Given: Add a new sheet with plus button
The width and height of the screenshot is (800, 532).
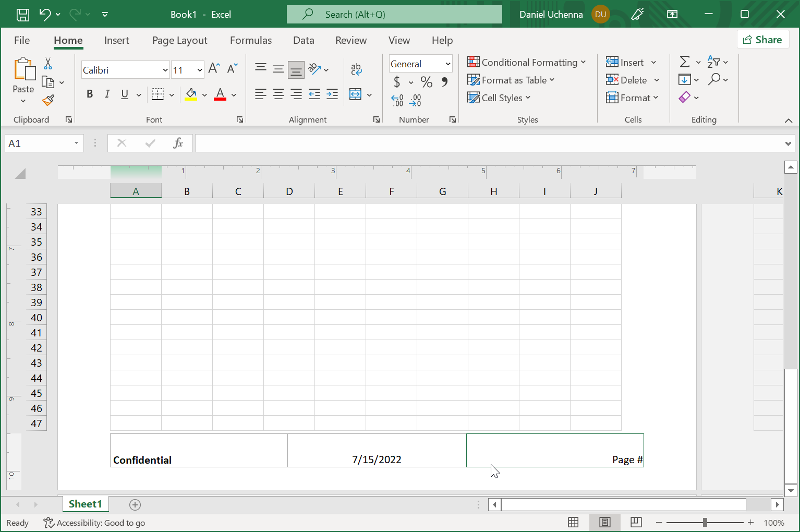Looking at the screenshot, I should [x=135, y=504].
